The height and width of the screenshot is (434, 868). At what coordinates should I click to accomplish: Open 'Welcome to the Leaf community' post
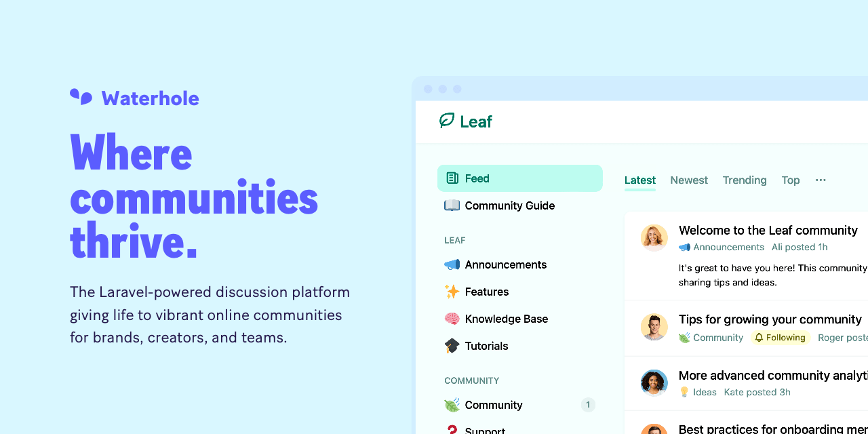(x=768, y=231)
